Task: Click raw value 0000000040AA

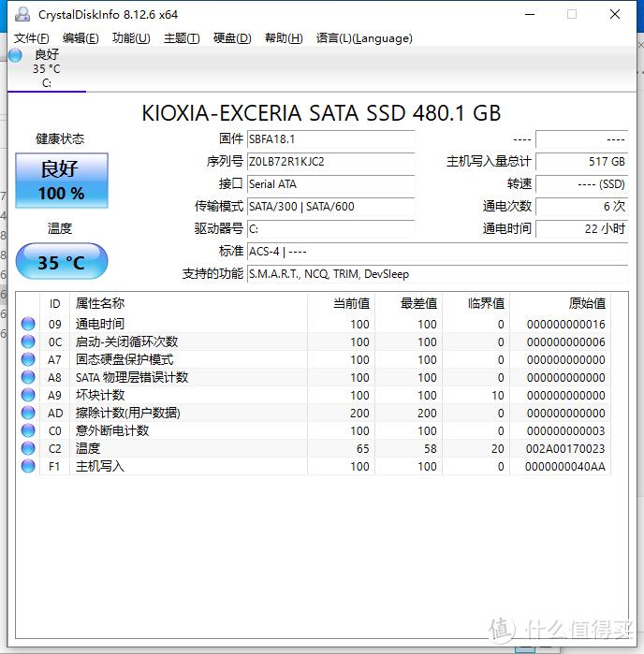Action: (x=565, y=466)
